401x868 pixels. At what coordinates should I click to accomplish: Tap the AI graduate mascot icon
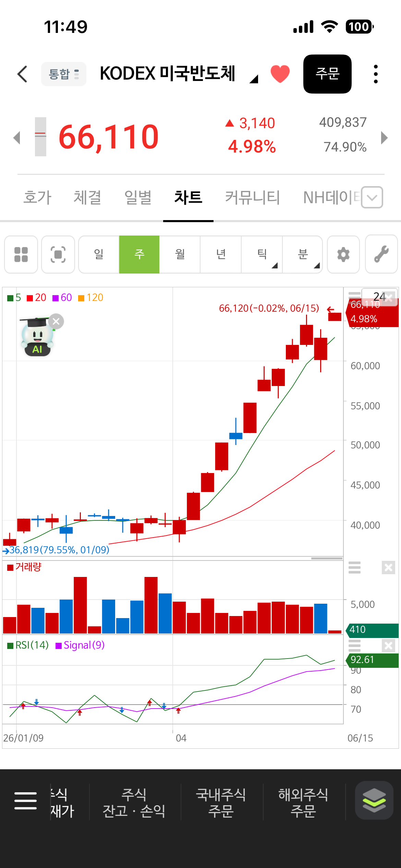point(37,337)
